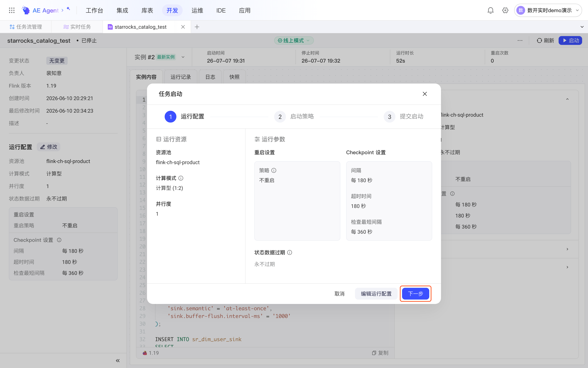Click the info icon beside 状态数据过期 in dialog
588x368 pixels.
(290, 252)
